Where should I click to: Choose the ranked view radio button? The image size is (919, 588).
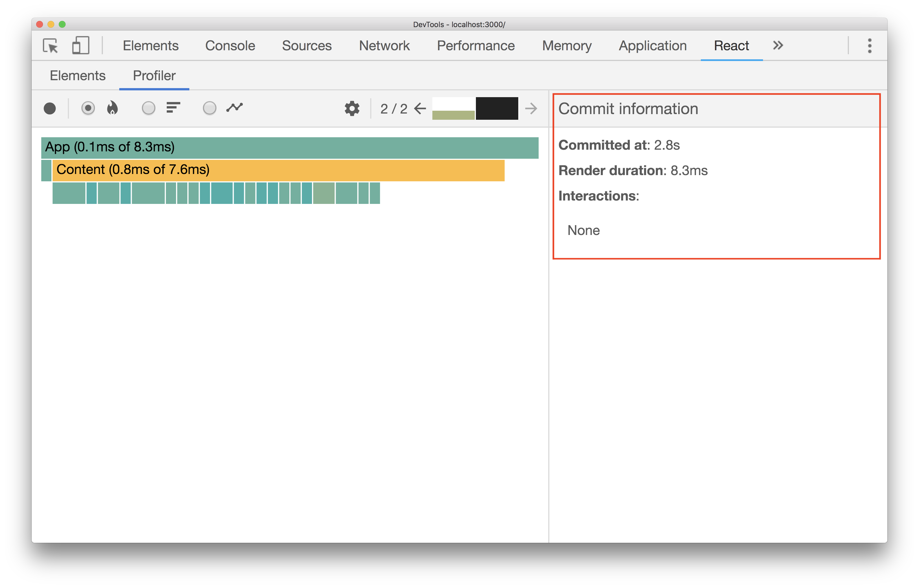click(x=148, y=108)
